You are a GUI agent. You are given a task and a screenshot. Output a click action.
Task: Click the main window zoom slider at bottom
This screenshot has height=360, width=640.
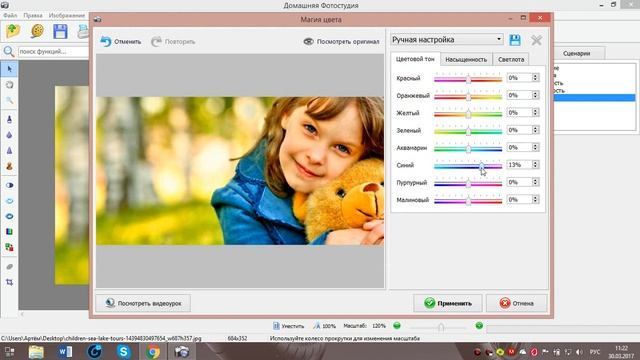click(x=438, y=327)
